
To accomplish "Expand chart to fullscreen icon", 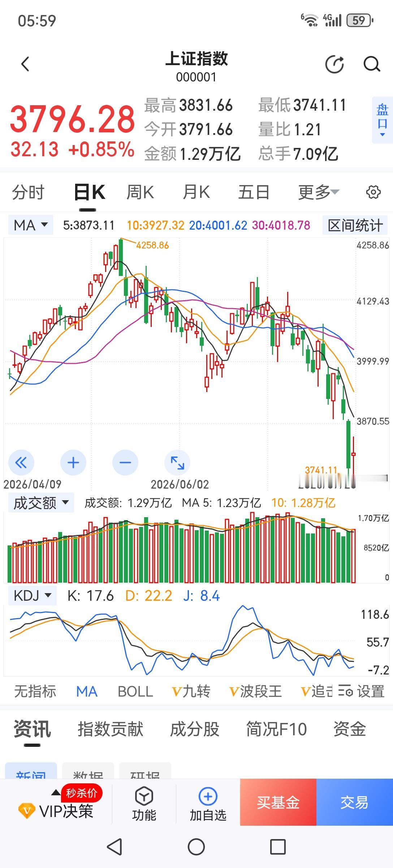I will pyautogui.click(x=177, y=463).
